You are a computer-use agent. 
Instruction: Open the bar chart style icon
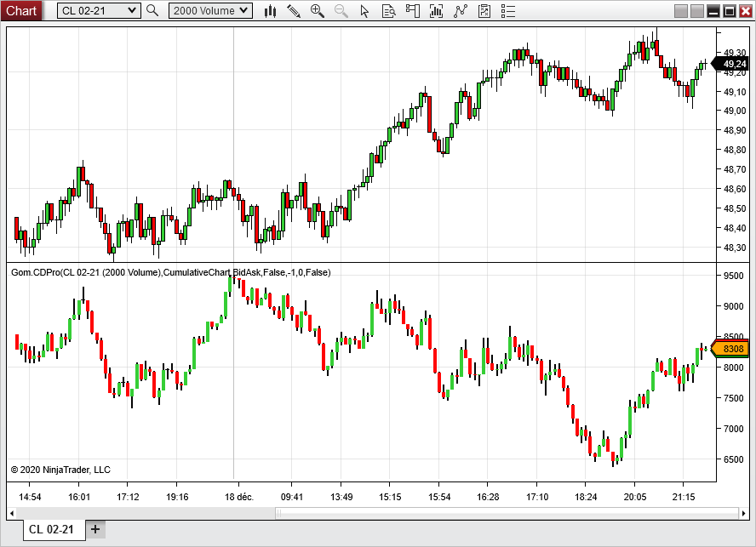click(271, 11)
